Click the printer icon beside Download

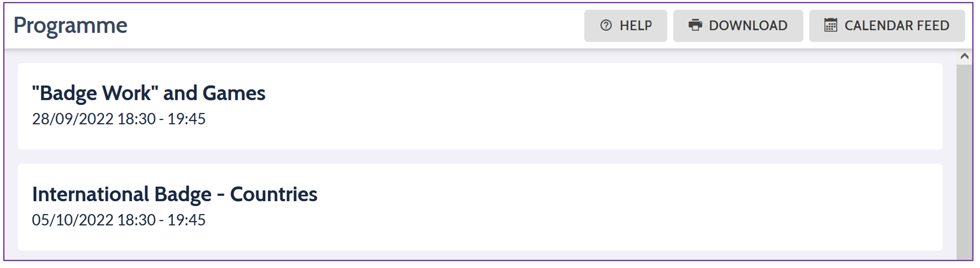[x=695, y=25]
